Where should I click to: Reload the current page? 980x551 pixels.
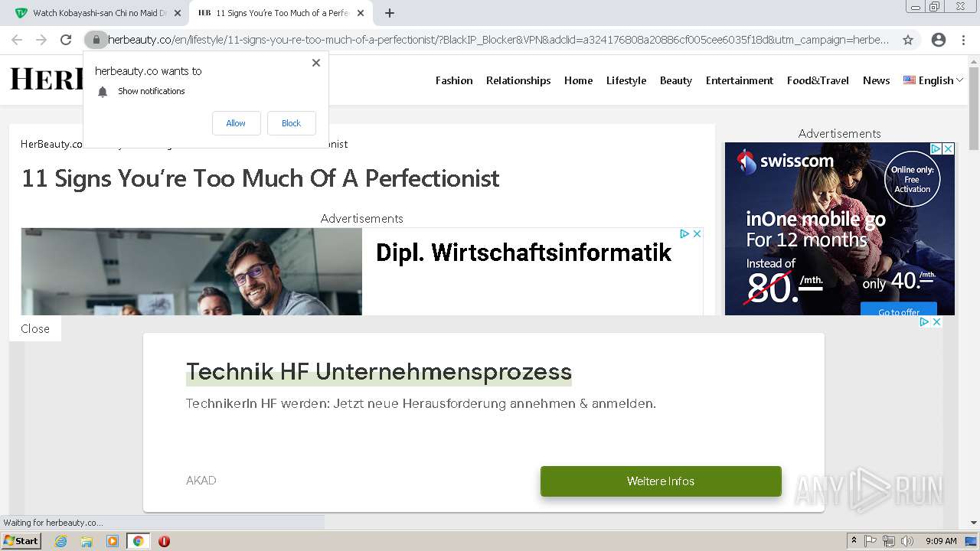pyautogui.click(x=66, y=40)
